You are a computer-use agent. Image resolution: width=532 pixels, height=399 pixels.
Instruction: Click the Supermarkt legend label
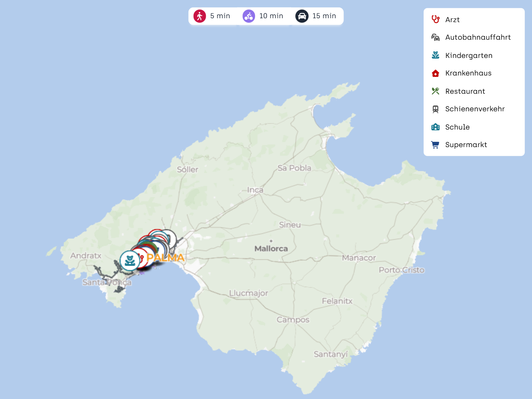tap(466, 145)
